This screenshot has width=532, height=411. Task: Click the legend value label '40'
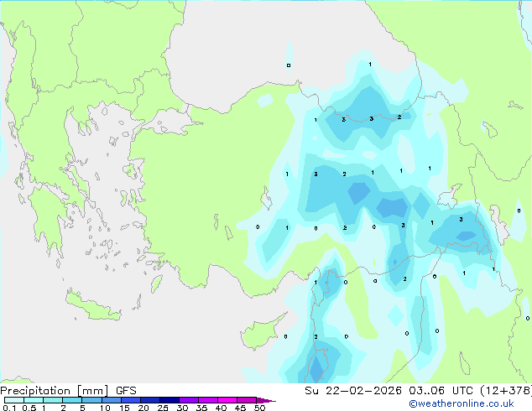click(x=221, y=408)
